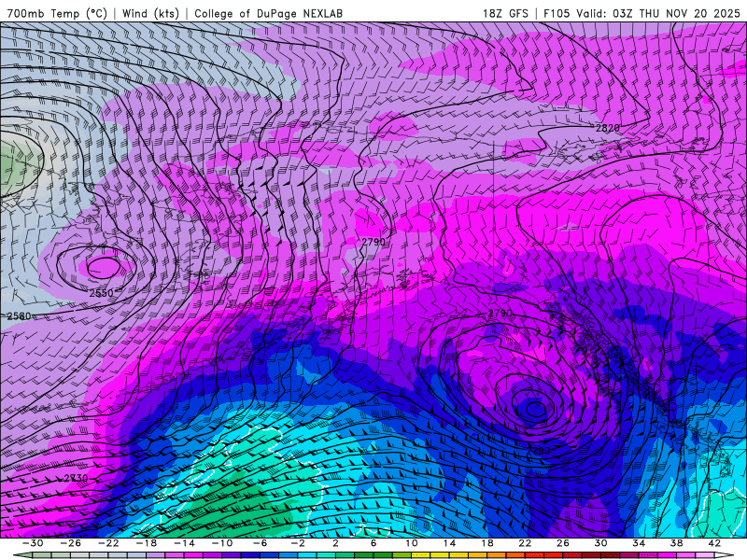747x560 pixels.
Task: Click the -26 colorbar tick label
Action: click(71, 543)
